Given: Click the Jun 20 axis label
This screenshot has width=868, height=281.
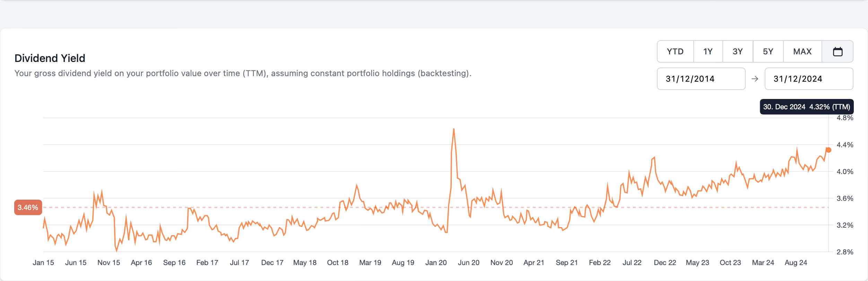Looking at the screenshot, I should [x=469, y=263].
